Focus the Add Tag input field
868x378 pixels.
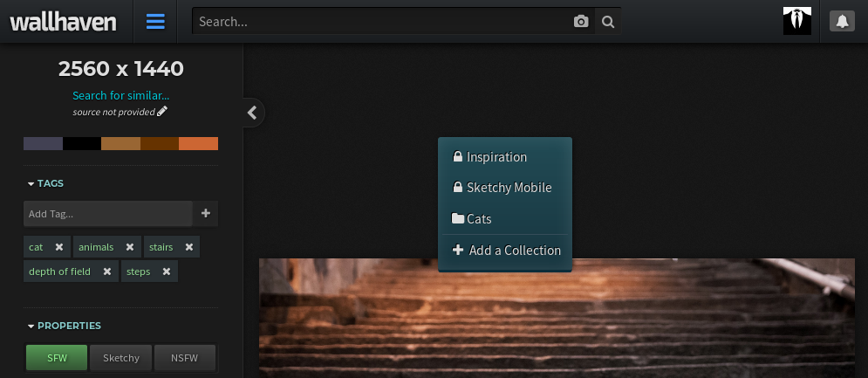(108, 213)
